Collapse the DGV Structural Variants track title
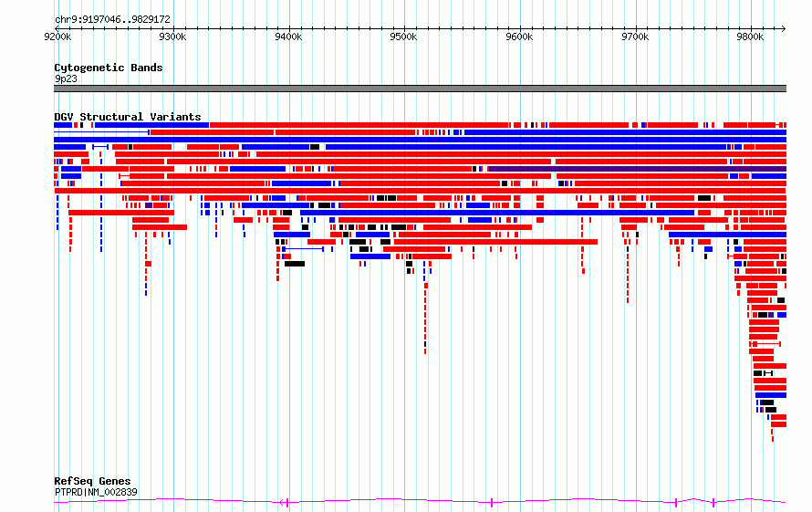Image resolution: width=812 pixels, height=512 pixels. 128,117
